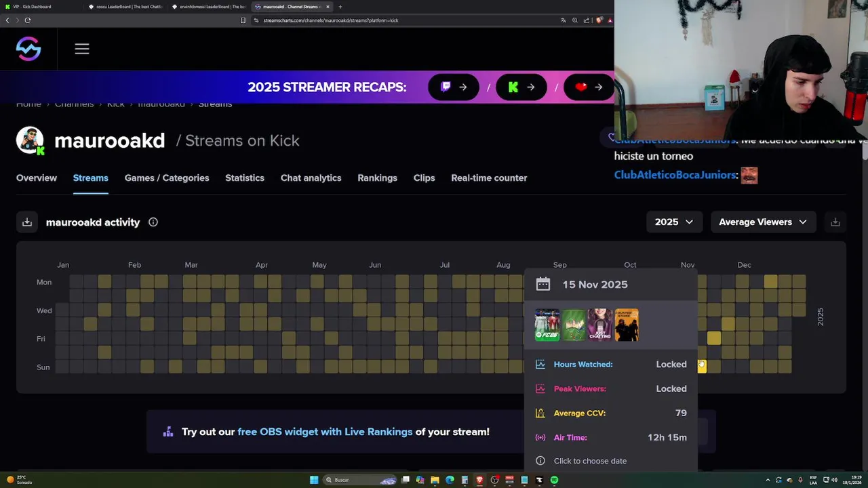Viewport: 868px width, 488px height.
Task: Click the maurooakd channel avatar
Action: tap(30, 140)
